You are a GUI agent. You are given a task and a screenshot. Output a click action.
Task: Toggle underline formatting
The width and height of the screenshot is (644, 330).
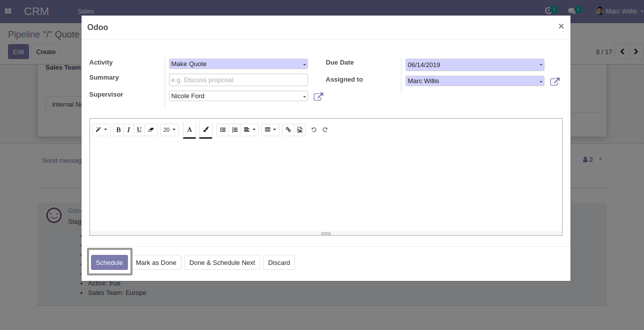[x=139, y=130]
